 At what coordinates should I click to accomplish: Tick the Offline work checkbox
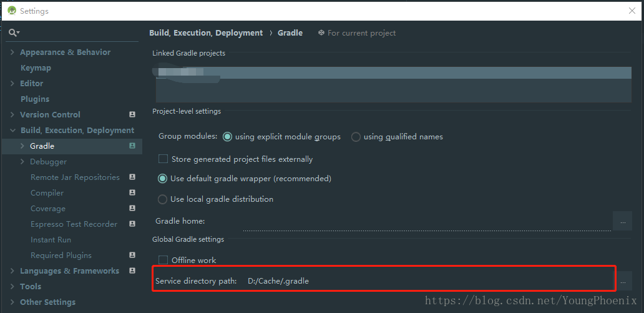[x=163, y=260]
